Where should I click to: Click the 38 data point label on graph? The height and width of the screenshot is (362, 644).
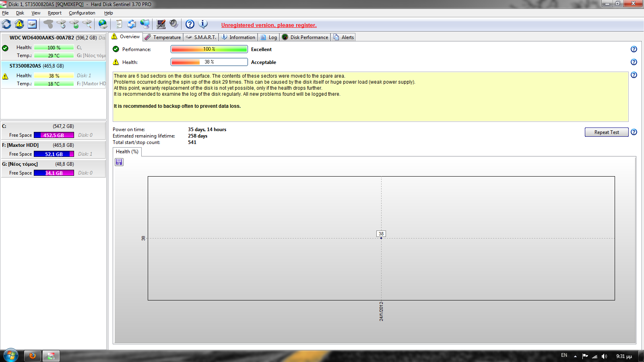tap(381, 234)
